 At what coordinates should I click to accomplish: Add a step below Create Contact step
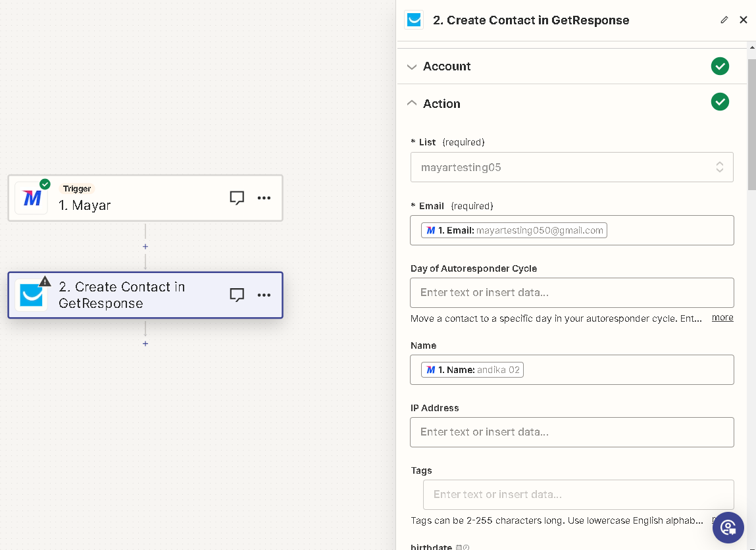[145, 343]
